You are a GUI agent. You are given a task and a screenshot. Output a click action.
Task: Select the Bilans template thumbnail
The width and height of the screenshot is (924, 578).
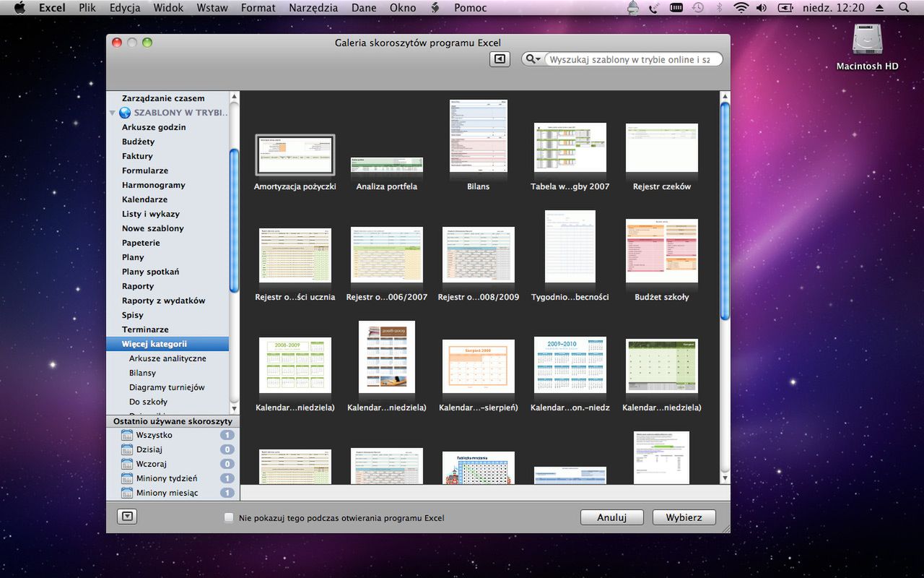[478, 137]
